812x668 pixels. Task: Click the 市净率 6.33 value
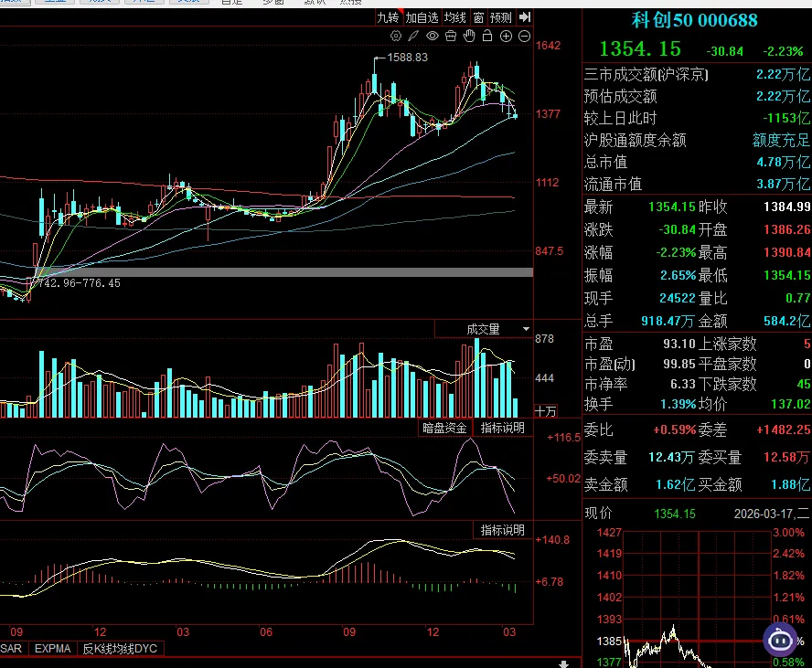pyautogui.click(x=683, y=384)
